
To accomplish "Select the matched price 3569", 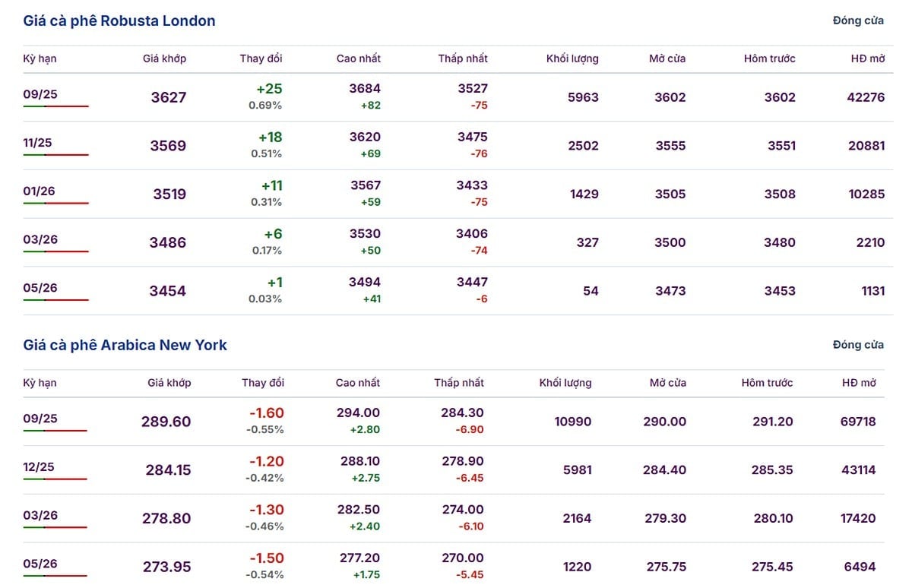I will tap(168, 146).
